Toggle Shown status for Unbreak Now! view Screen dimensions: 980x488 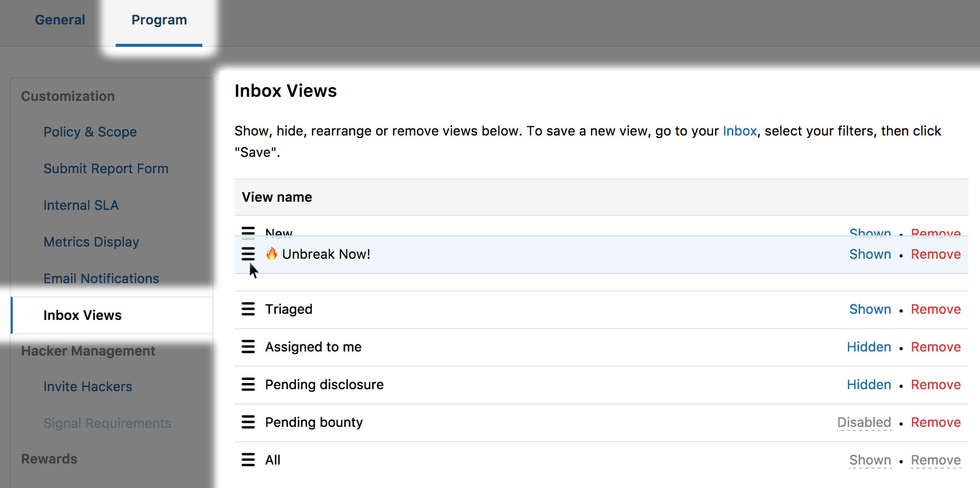click(870, 254)
